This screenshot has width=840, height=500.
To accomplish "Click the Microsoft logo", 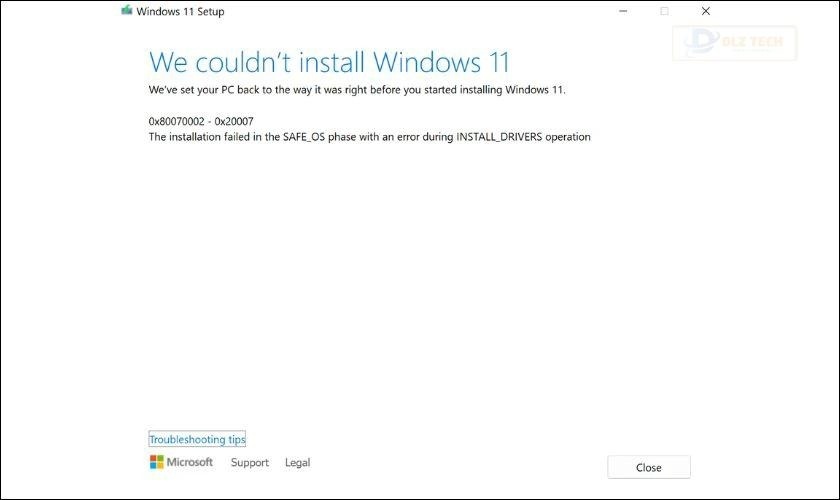I will (x=181, y=462).
